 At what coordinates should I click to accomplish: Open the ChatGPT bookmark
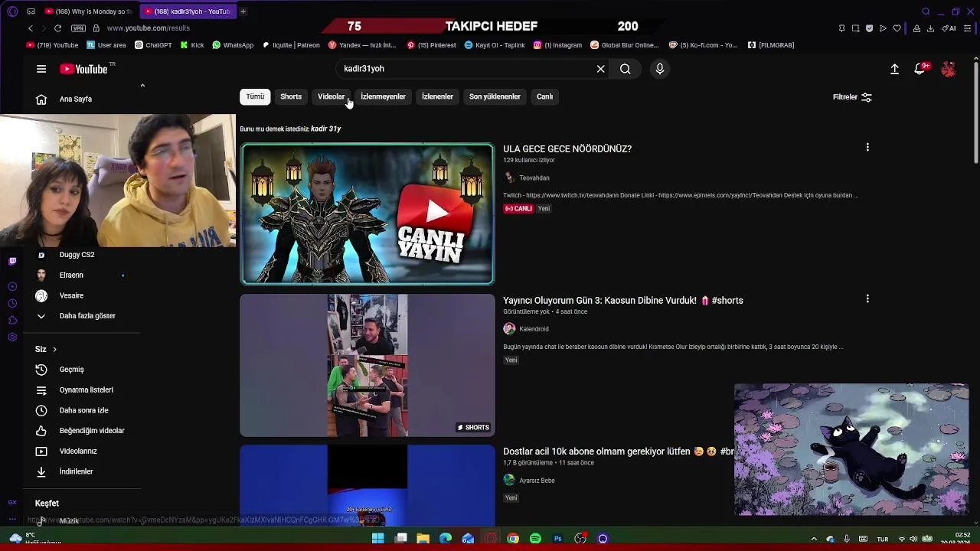(x=153, y=45)
